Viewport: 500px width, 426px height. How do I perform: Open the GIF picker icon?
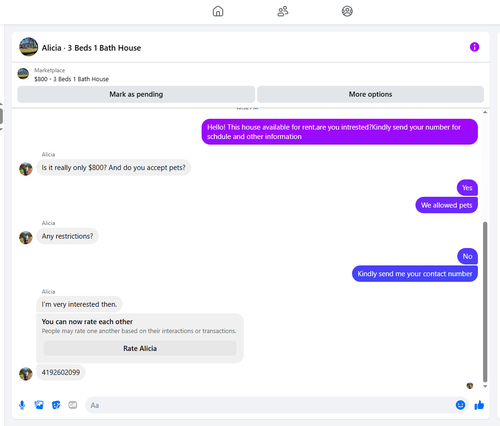pos(73,405)
